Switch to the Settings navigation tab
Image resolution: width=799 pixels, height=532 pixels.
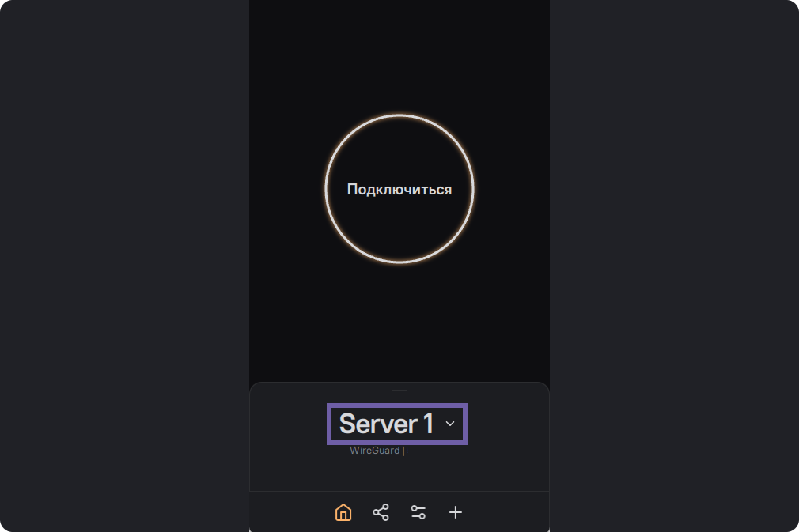point(418,512)
